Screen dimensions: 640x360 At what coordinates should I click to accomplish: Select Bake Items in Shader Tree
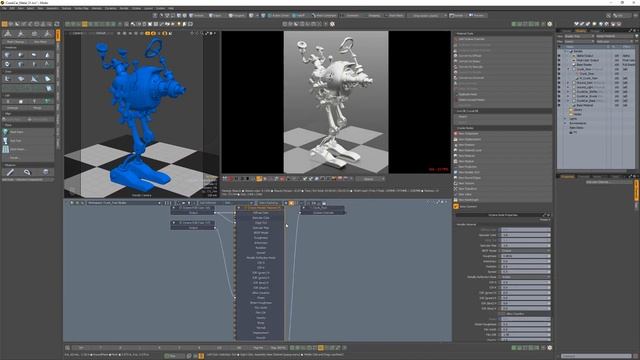576,128
